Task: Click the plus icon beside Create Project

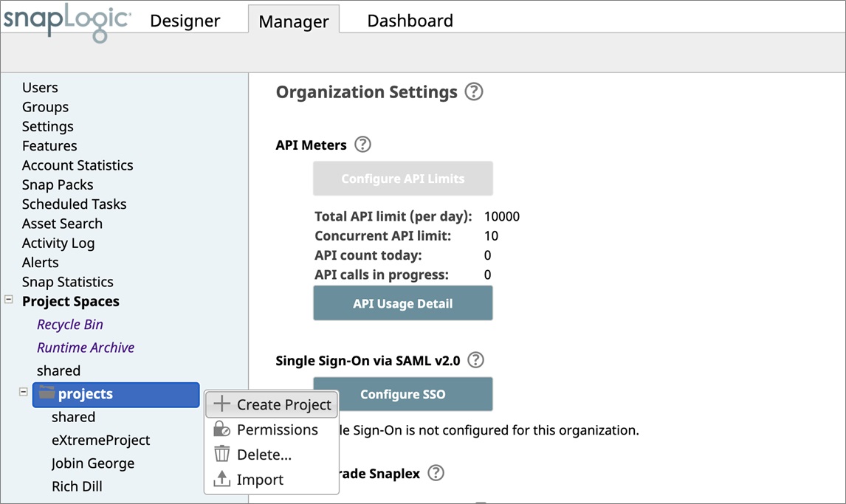Action: [221, 404]
